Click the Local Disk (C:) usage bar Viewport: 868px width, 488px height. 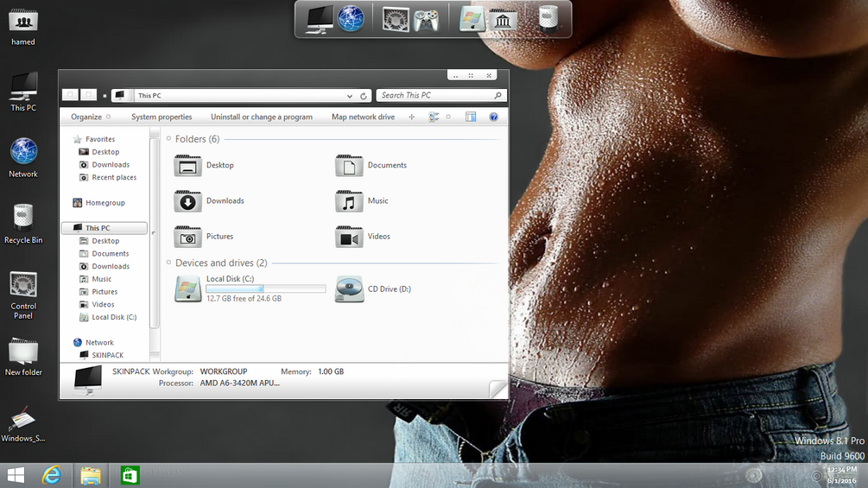click(266, 288)
